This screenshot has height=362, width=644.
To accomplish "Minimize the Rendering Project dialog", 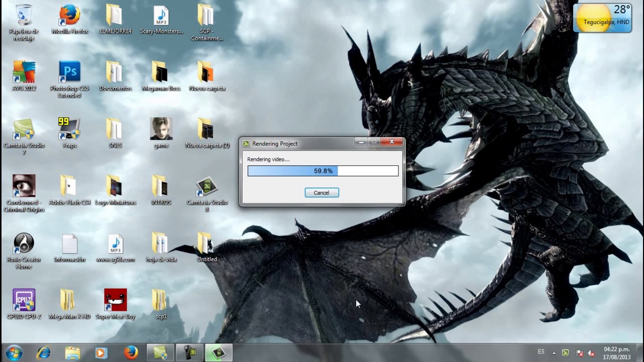I will tap(361, 142).
